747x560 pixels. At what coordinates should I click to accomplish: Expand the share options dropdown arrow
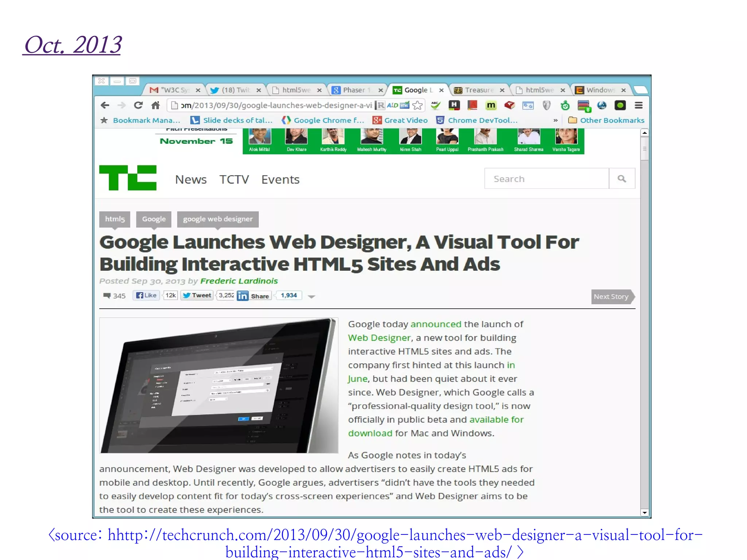coord(311,297)
